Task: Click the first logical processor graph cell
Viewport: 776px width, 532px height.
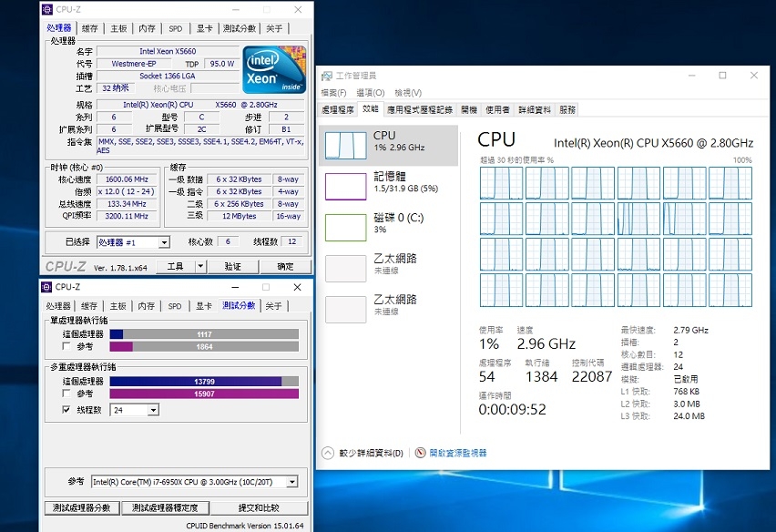Action: 501,183
